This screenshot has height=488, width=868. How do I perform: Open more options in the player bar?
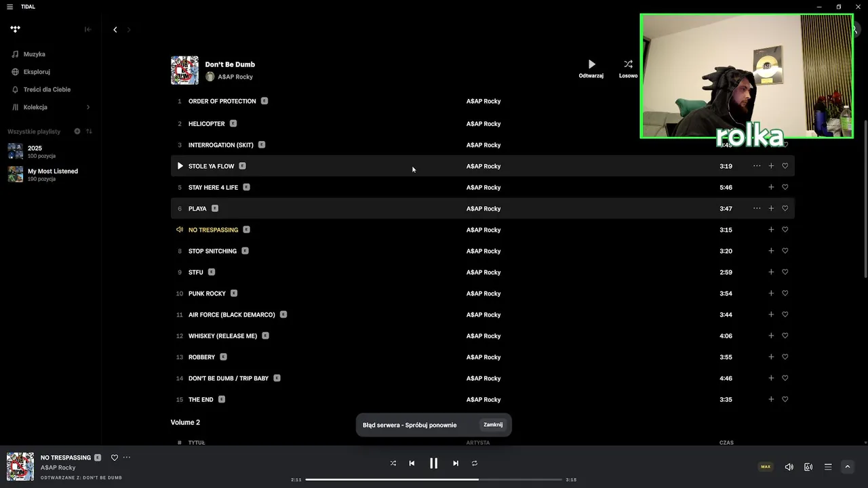click(127, 457)
